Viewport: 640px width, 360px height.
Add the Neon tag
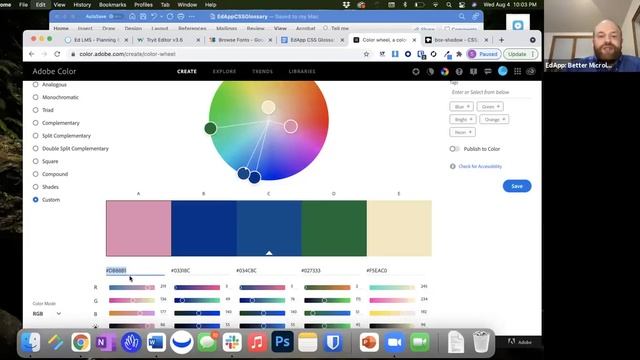coord(462,132)
